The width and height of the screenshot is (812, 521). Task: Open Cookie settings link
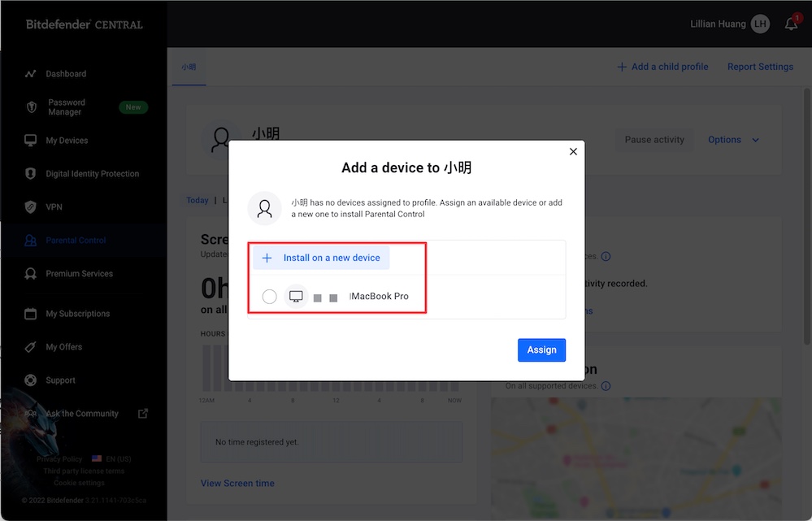coord(79,483)
